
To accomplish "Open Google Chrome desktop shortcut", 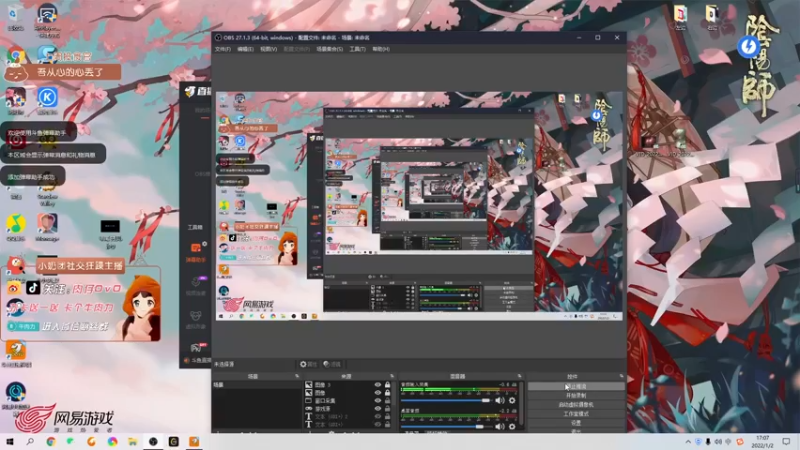I will point(16,56).
